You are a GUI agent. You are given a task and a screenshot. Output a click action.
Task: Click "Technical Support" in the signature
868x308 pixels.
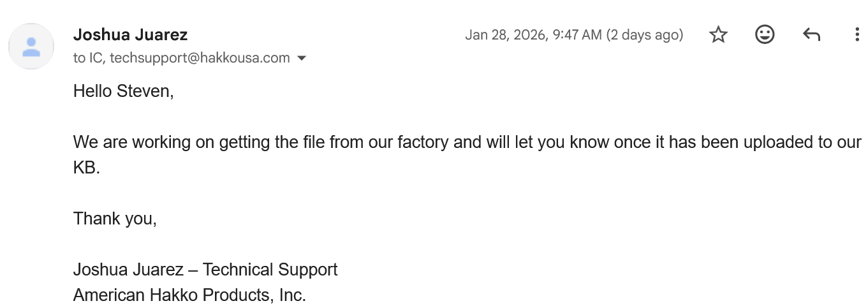point(270,270)
